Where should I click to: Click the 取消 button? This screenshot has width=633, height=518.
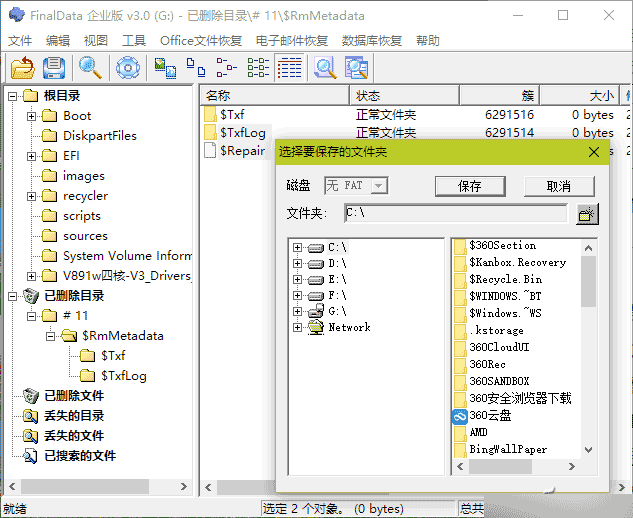pos(559,186)
